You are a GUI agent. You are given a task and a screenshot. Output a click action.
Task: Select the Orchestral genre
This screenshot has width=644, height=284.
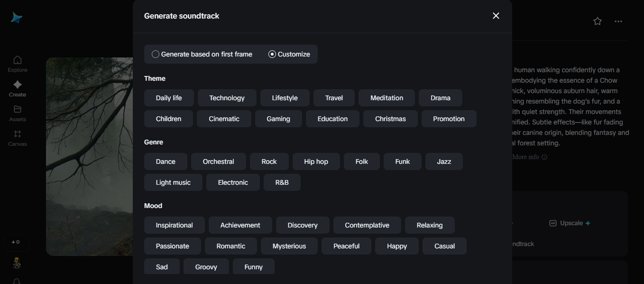tap(218, 161)
